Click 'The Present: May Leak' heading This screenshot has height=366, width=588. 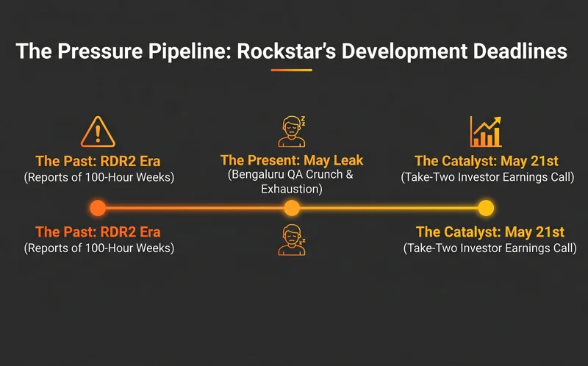click(292, 160)
